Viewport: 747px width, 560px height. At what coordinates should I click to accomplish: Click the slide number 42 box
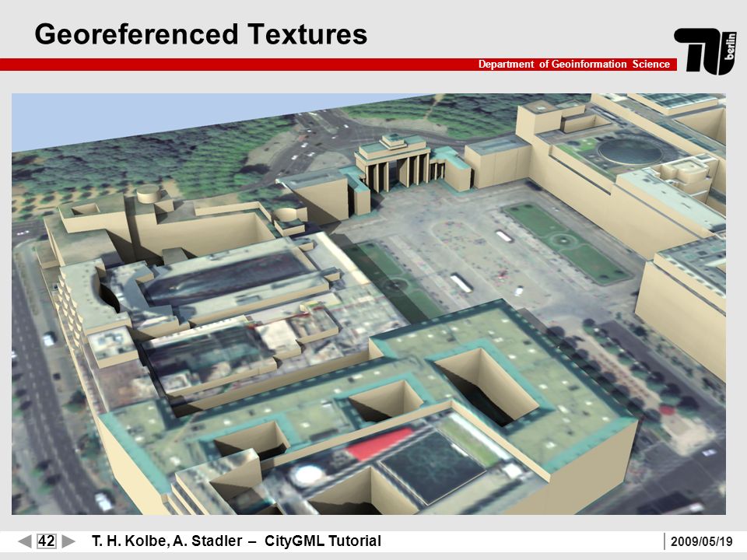pos(47,541)
